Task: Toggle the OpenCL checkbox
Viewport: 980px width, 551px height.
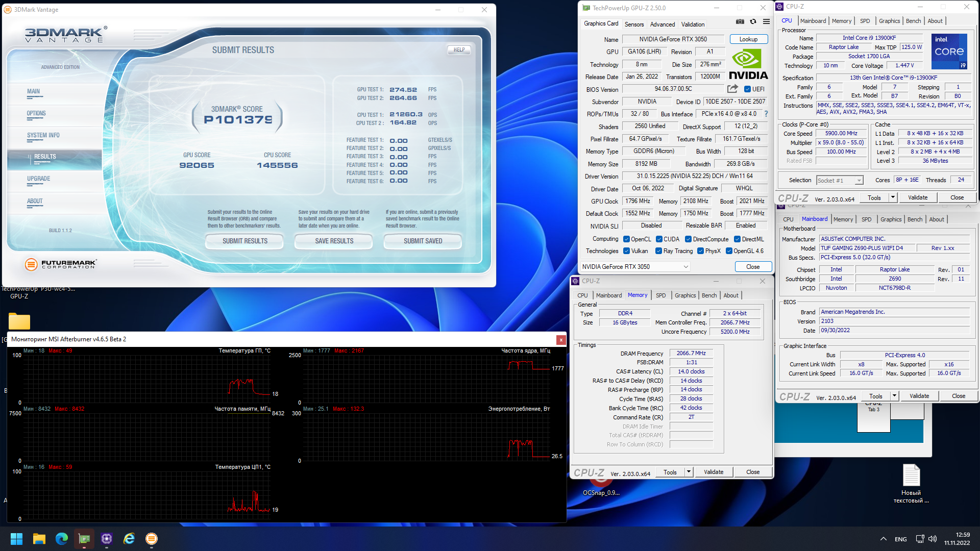Action: [x=626, y=239]
